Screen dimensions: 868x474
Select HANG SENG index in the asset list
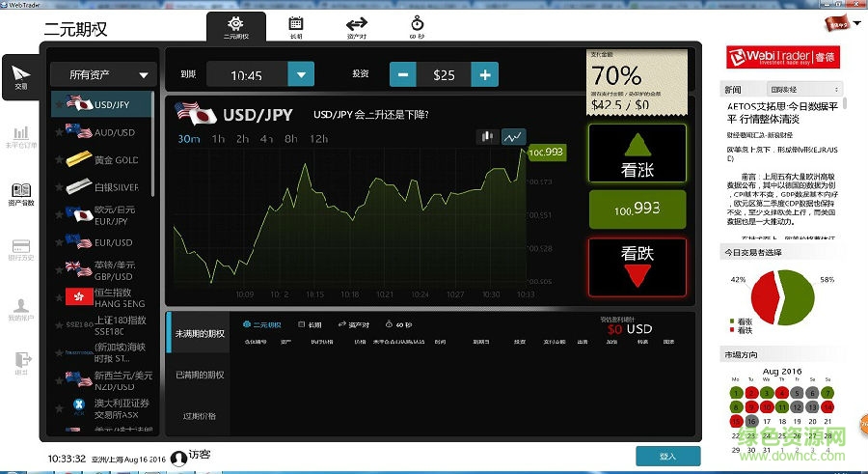click(x=100, y=297)
